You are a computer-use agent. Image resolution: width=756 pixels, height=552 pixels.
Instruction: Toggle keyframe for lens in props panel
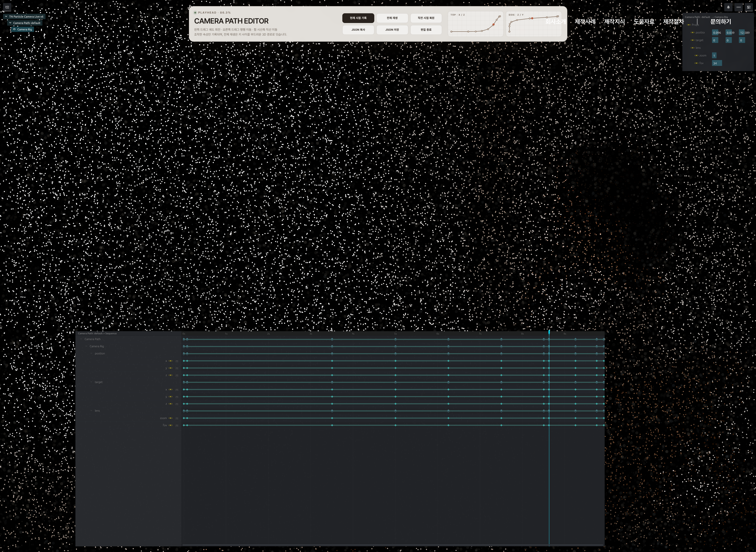[x=693, y=48]
